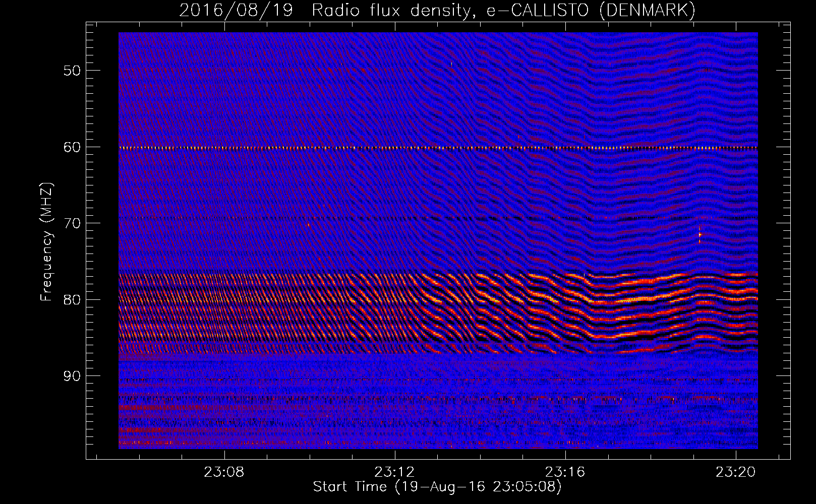The height and width of the screenshot is (504, 816).
Task: Pick the 80 frequency tick label
Action: 72,300
